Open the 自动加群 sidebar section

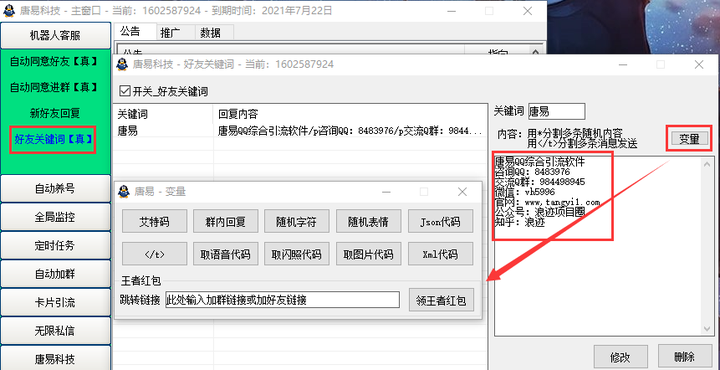56,274
